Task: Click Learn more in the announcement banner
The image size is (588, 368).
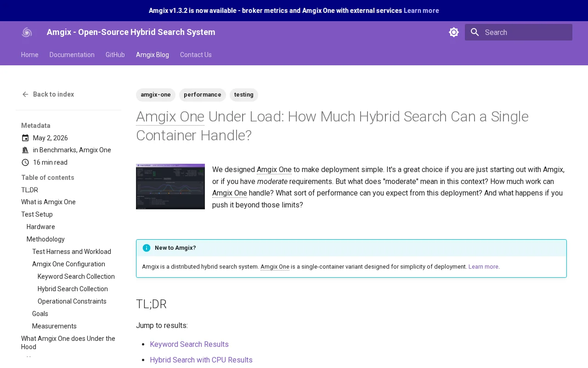Action: [421, 11]
